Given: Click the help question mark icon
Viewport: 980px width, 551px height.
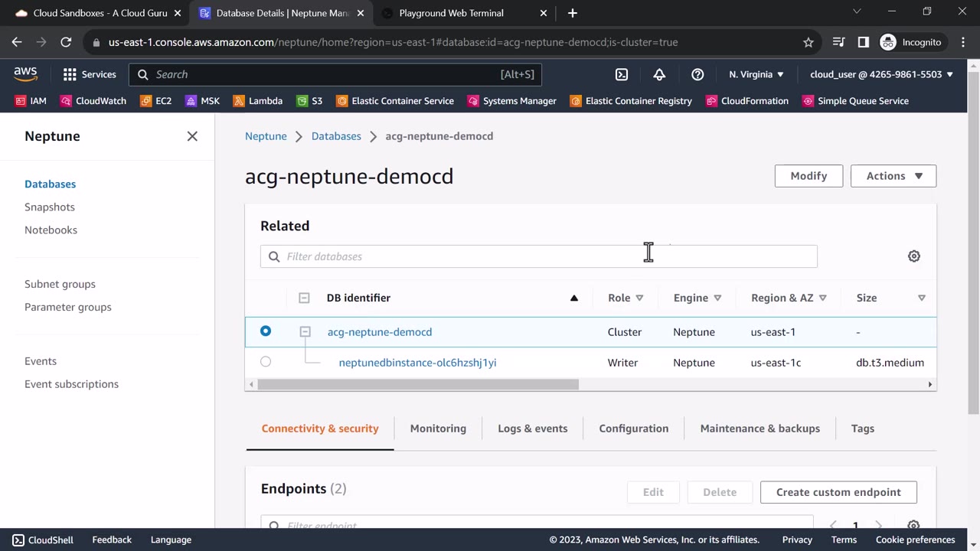Looking at the screenshot, I should [697, 74].
